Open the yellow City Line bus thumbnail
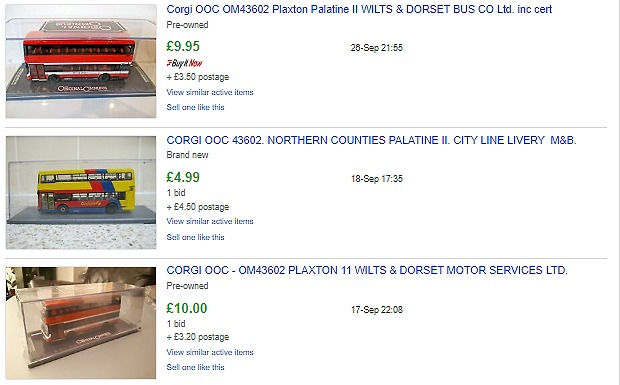 (x=81, y=192)
